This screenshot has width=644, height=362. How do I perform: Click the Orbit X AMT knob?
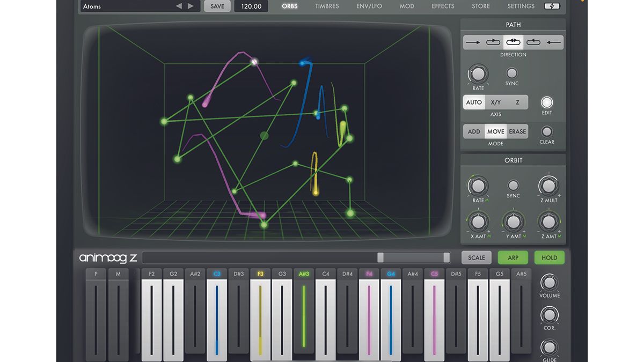pyautogui.click(x=478, y=223)
